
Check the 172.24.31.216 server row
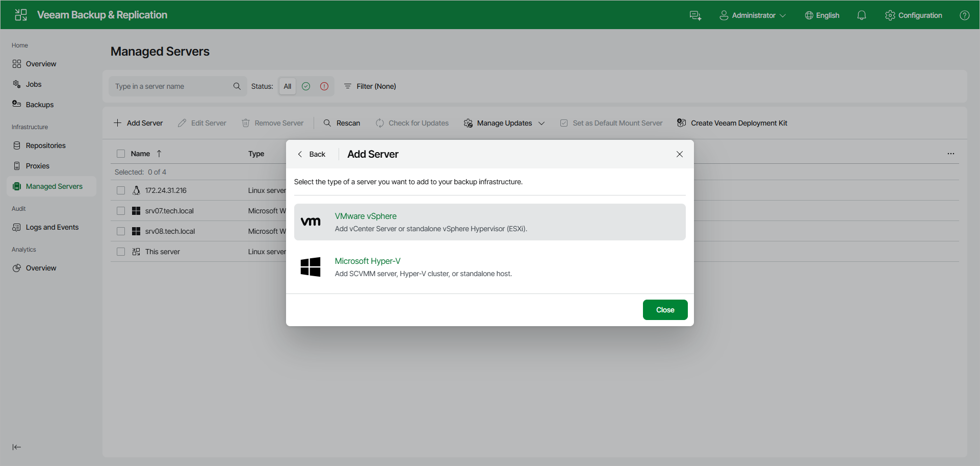point(121,190)
